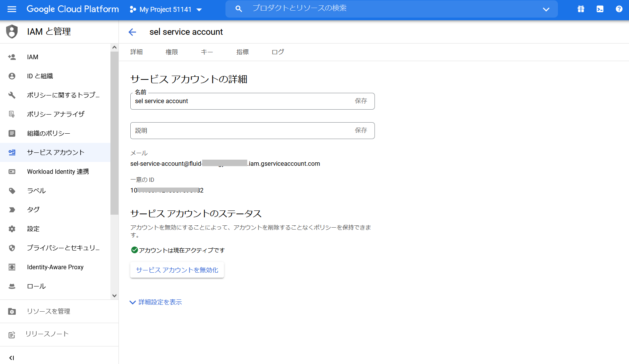The image size is (629, 364).
Task: Click the IAM add-person icon
Action: pyautogui.click(x=12, y=57)
